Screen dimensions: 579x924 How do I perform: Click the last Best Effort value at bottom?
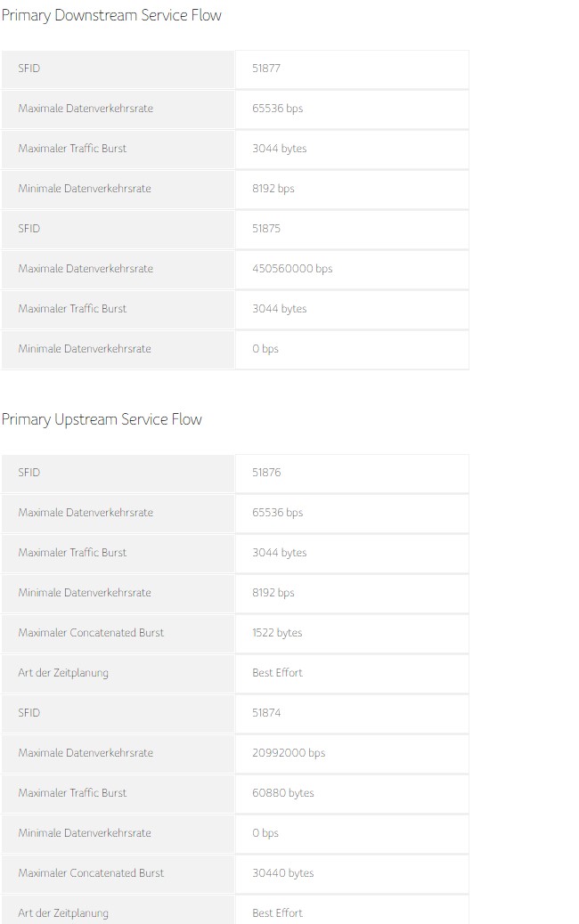(x=277, y=913)
